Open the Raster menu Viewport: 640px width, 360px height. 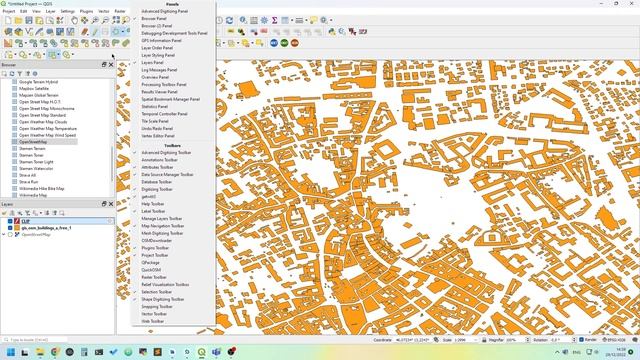pos(120,11)
